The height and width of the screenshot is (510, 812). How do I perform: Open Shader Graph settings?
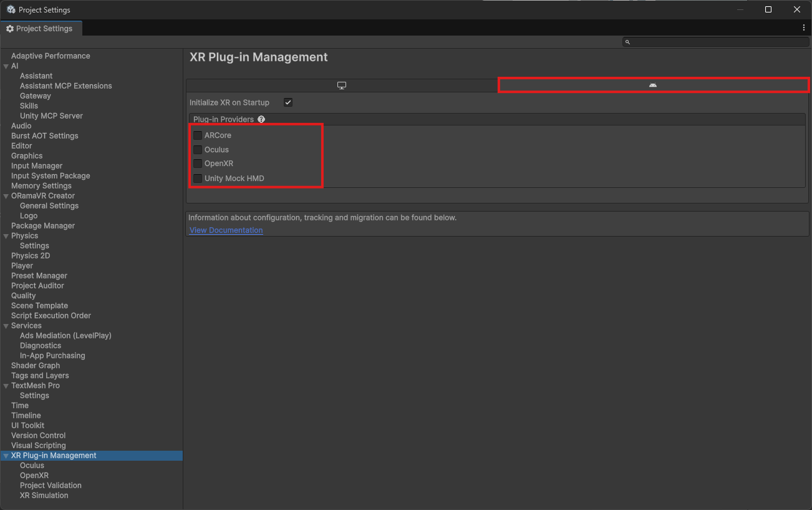[x=36, y=366]
